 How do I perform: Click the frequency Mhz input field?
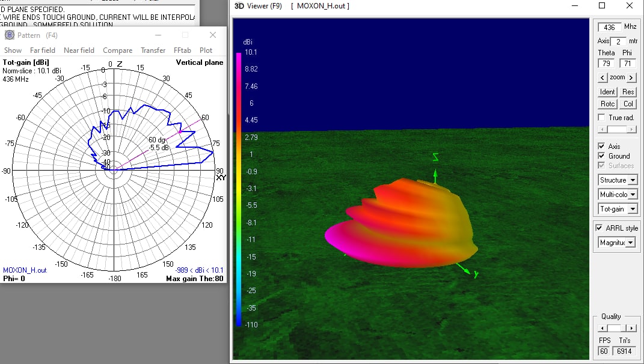point(609,28)
